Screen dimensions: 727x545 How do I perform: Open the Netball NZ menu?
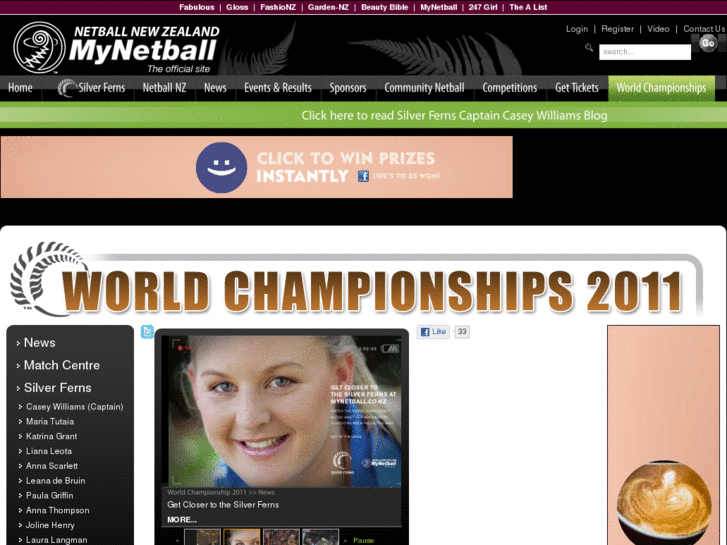[165, 88]
